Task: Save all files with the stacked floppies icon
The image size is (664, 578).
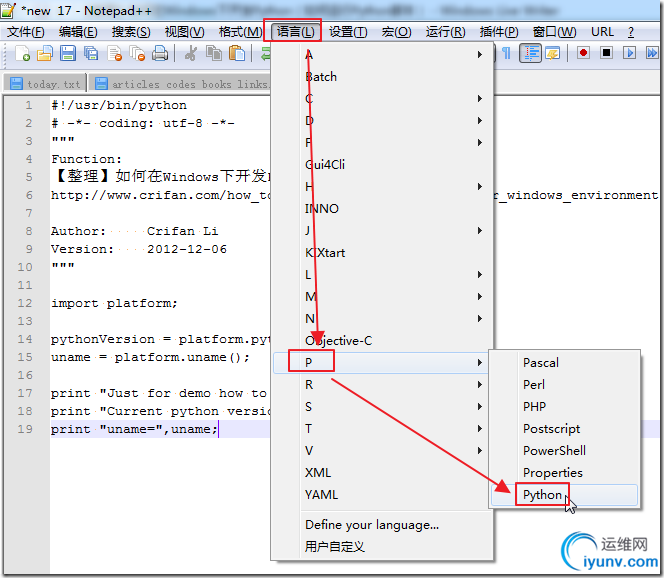Action: [x=91, y=53]
